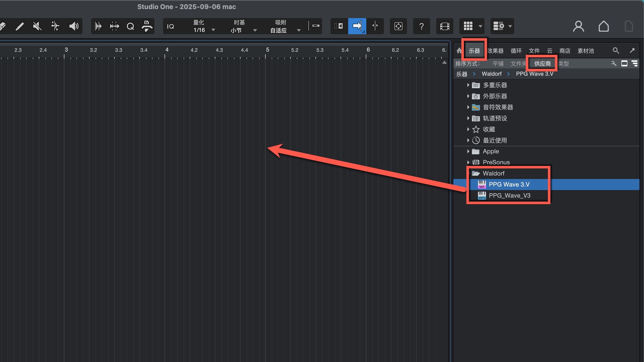Open the dropdown arrow beside add-tracks icon

coord(510,26)
